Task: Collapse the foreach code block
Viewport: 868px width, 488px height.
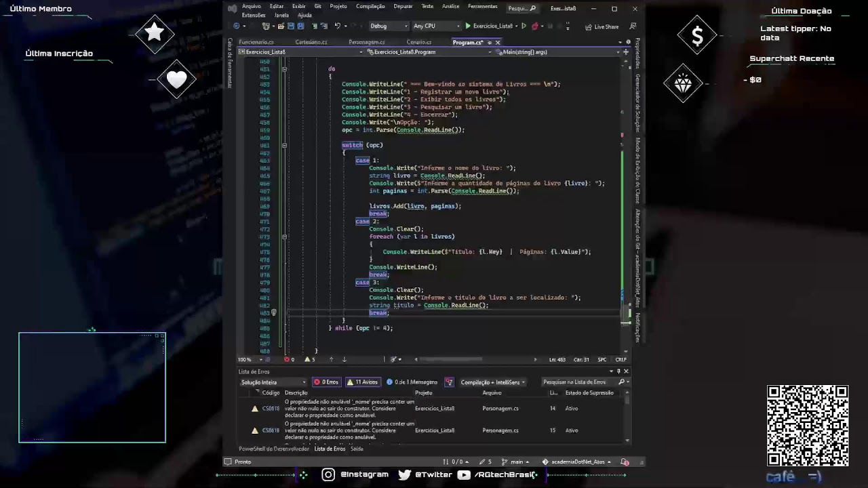Action: 284,237
